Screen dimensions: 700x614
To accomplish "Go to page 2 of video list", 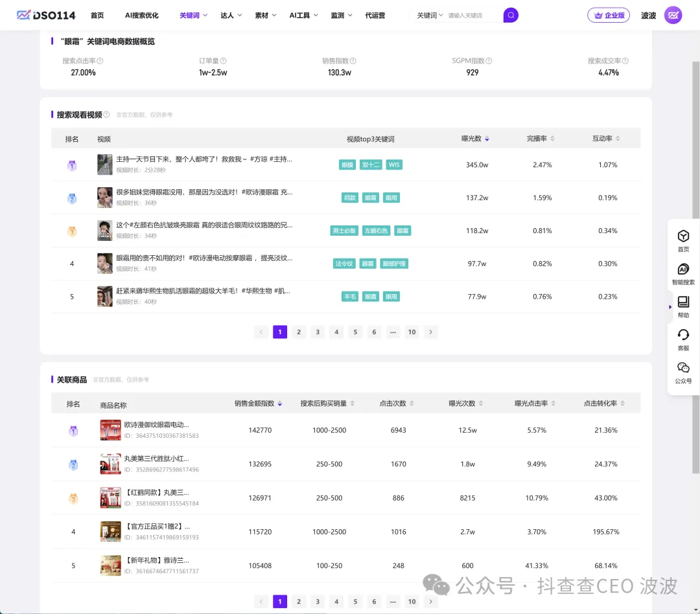I will [x=299, y=332].
